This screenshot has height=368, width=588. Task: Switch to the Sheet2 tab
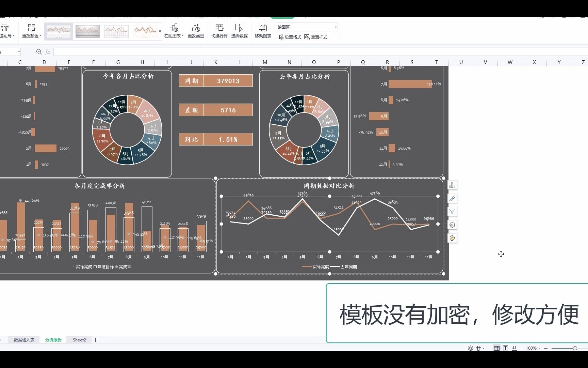pyautogui.click(x=79, y=340)
